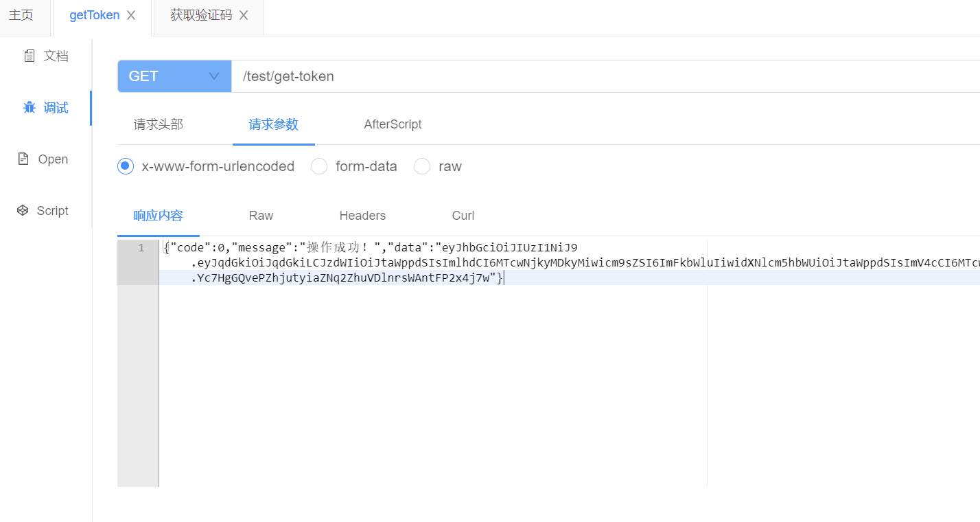This screenshot has width=980, height=522.
Task: Select the 调试 bug icon
Action: [x=30, y=108]
